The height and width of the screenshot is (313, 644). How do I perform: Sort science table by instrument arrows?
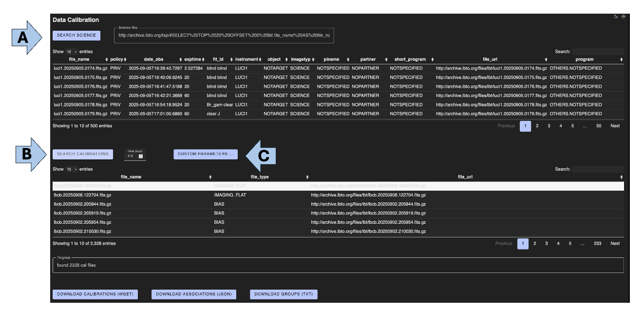click(x=260, y=59)
